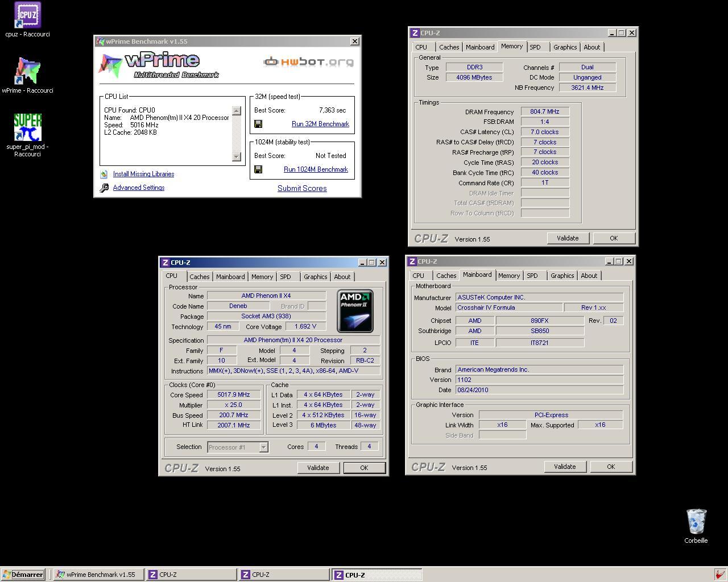This screenshot has height=582, width=728.
Task: Open Install Missing Libraries link
Action: point(143,174)
